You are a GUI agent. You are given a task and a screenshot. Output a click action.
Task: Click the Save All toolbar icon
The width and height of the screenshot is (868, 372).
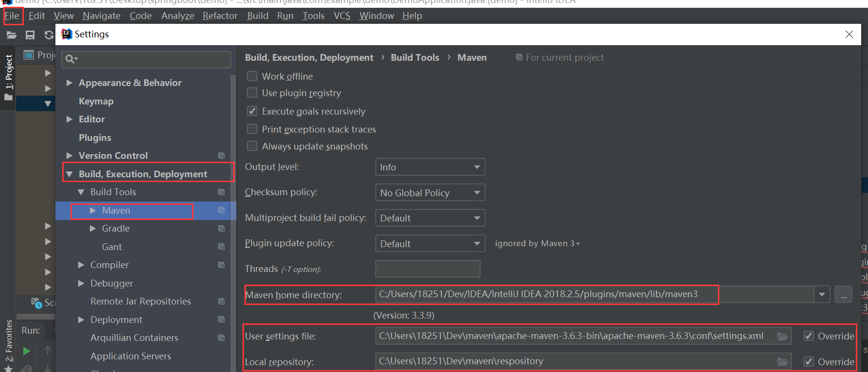30,35
